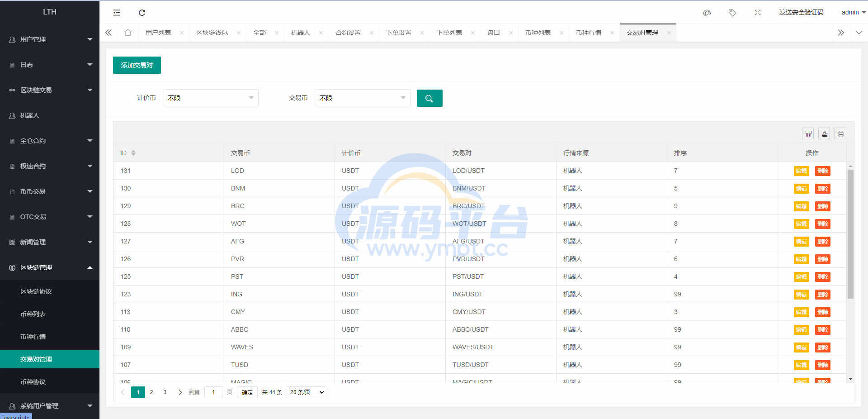
Task: Expand 全仓合约 sidebar menu
Action: coord(50,141)
